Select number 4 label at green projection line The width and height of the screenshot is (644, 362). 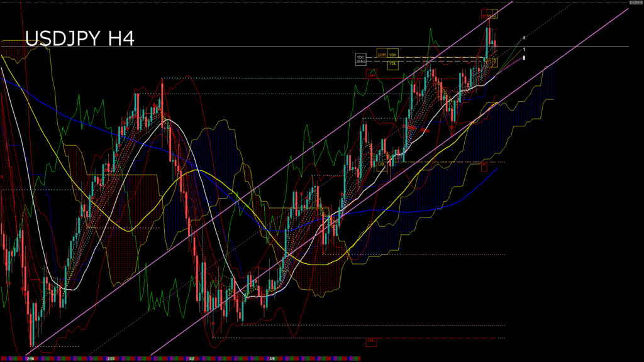click(524, 38)
